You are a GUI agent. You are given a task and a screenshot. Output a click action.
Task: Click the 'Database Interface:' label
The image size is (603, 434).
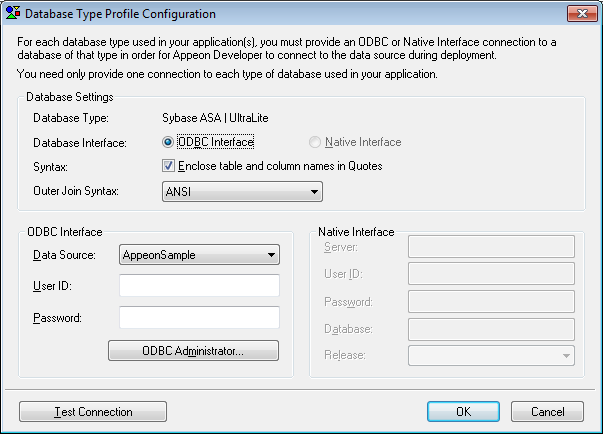(80, 143)
